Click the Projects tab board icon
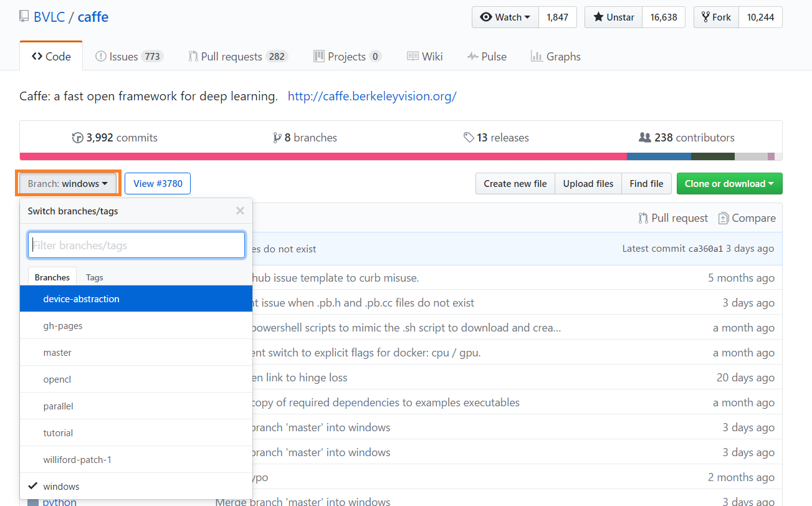 click(318, 56)
